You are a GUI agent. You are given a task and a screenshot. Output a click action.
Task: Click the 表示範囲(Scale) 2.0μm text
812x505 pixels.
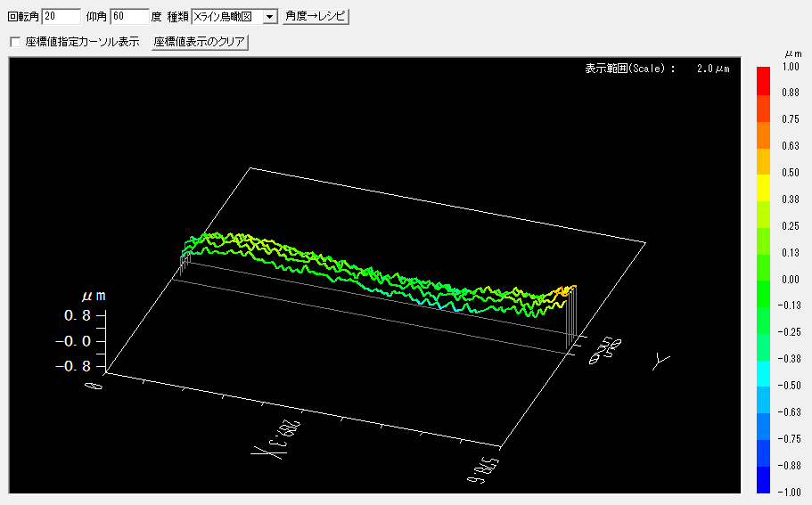tap(658, 69)
